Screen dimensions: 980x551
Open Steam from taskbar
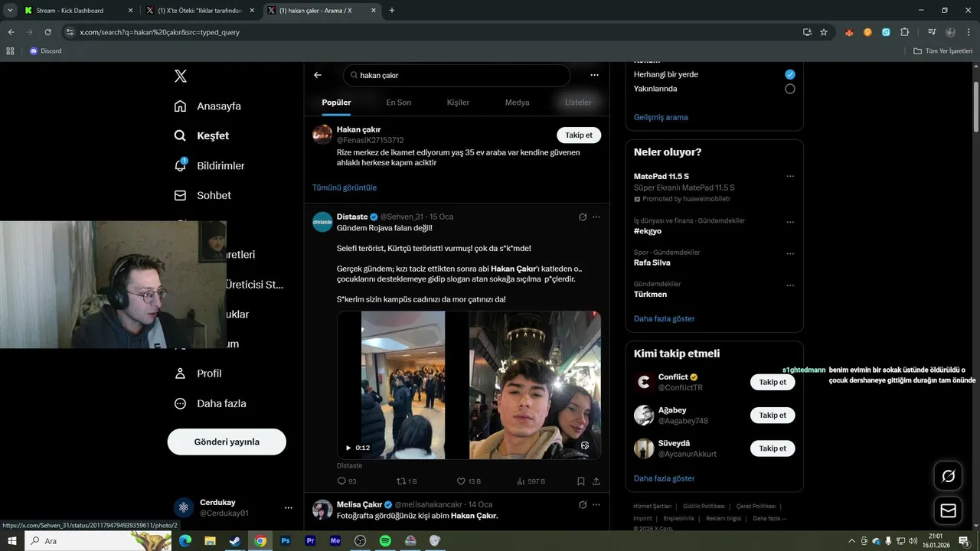pyautogui.click(x=234, y=541)
